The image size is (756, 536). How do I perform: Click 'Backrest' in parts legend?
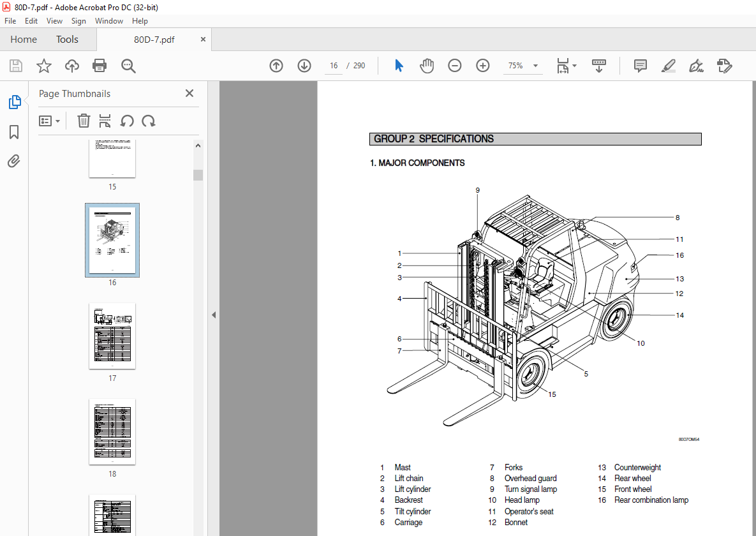408,500
